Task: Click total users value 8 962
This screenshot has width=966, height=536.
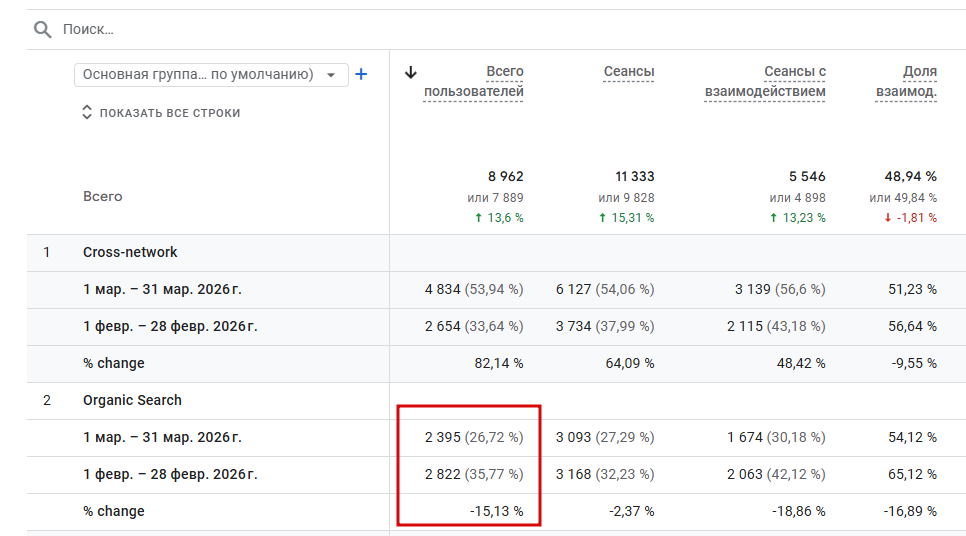Action: (505, 176)
